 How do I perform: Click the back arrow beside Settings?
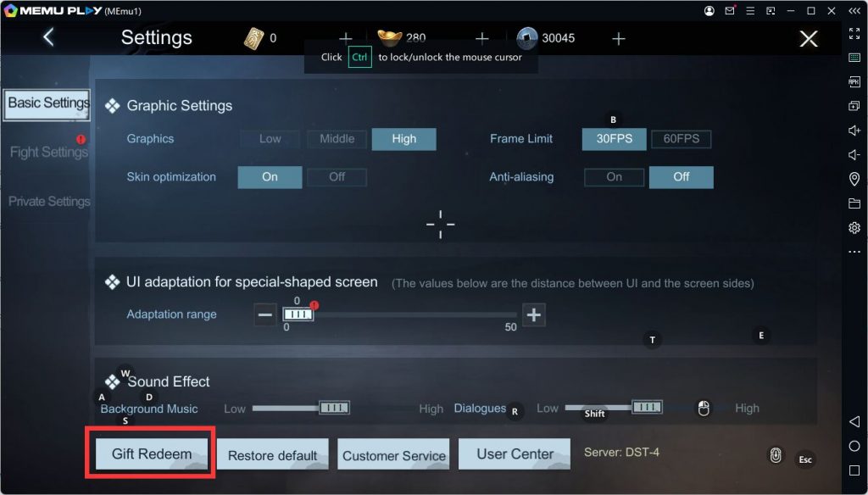[48, 37]
